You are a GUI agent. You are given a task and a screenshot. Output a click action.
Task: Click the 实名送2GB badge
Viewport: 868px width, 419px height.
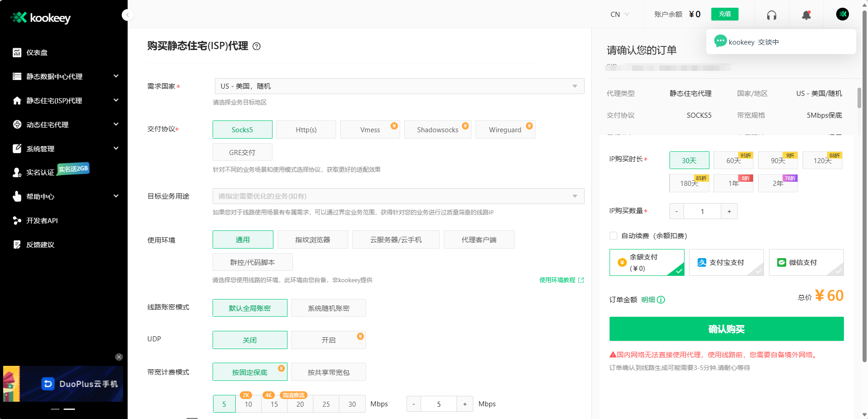(73, 169)
